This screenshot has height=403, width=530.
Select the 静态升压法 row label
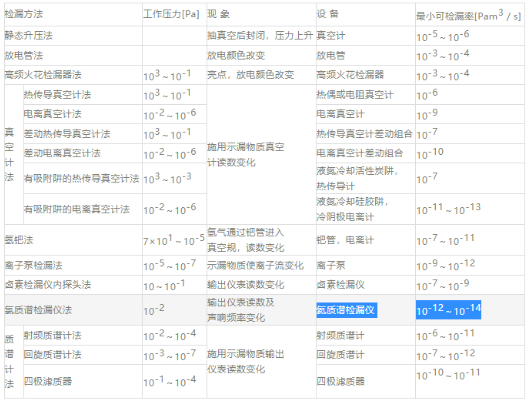coord(28,35)
